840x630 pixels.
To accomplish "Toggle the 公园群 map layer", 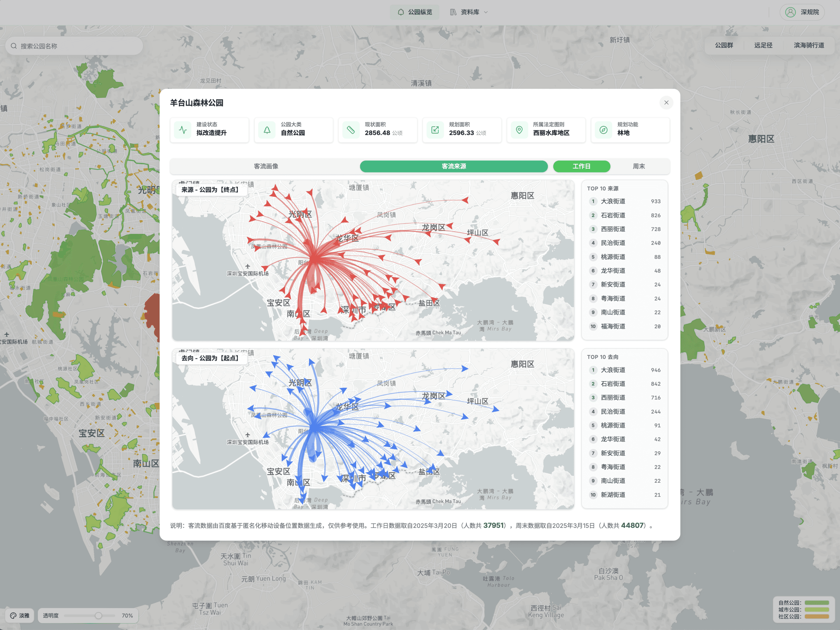I will click(x=724, y=45).
